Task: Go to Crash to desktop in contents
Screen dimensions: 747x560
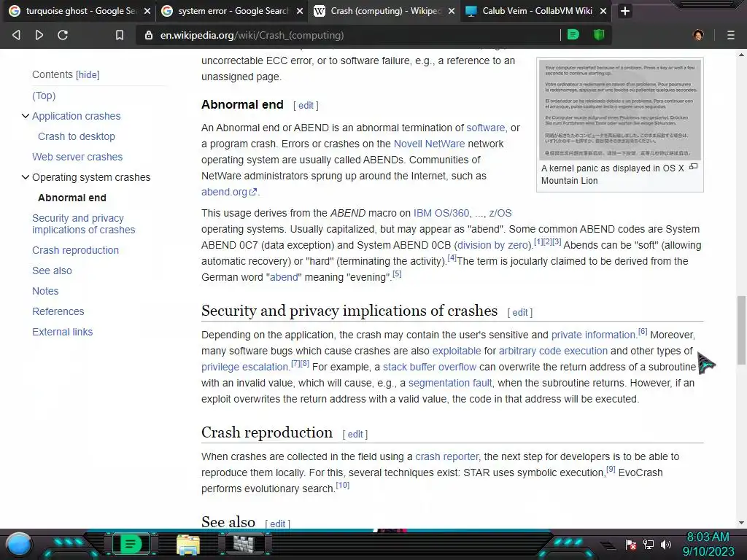Action: coord(77,136)
